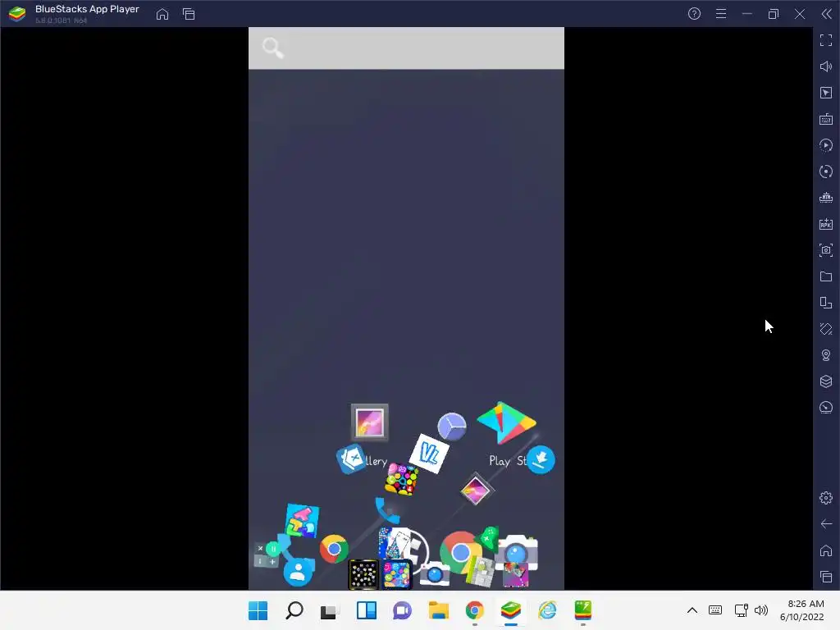Click the Android home button in sidebar
The width and height of the screenshot is (840, 630).
826,550
